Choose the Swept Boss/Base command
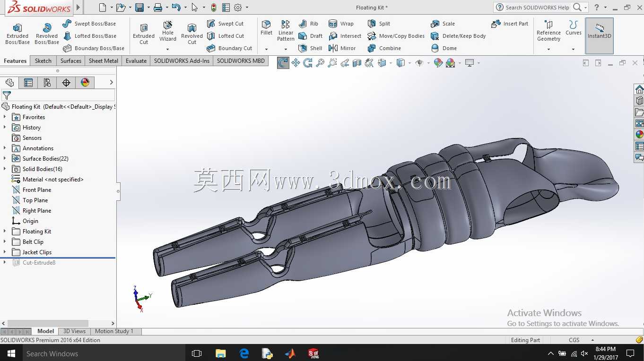644x361 pixels. 89,24
